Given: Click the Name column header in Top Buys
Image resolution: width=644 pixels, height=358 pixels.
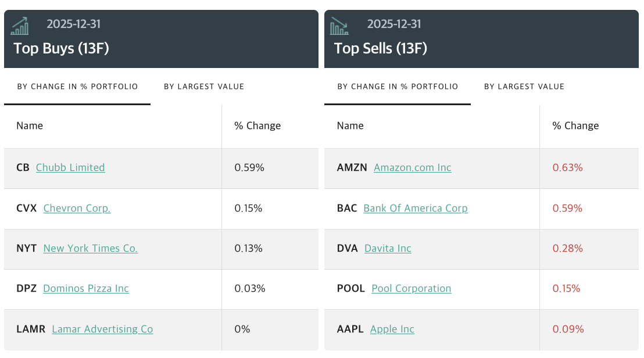Looking at the screenshot, I should coord(30,126).
